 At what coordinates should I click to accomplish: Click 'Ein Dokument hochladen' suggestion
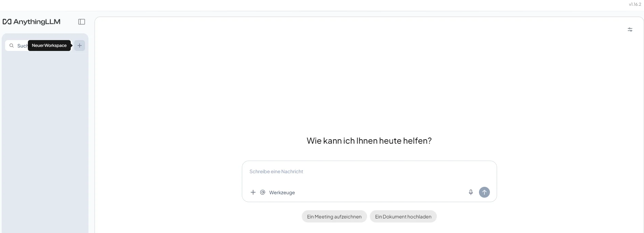coord(403,216)
